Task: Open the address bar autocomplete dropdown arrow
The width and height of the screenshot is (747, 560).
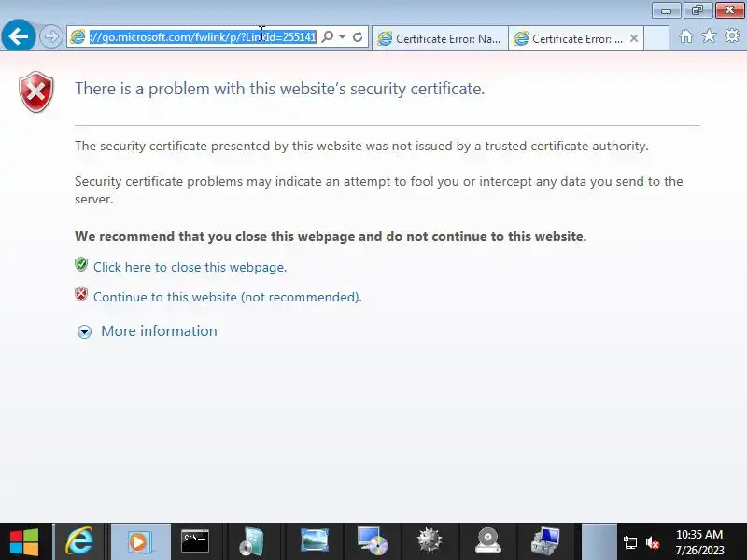Action: [x=342, y=36]
